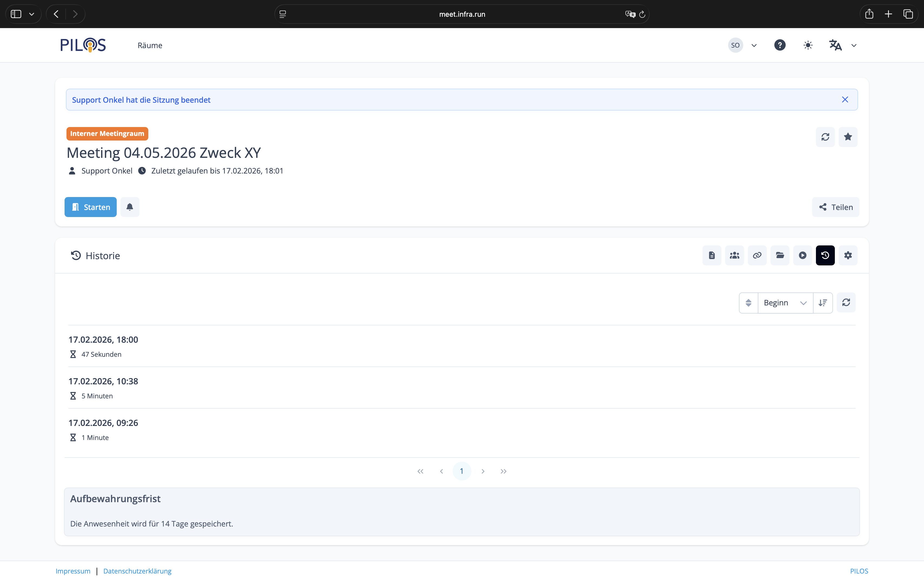Open the personalized links tab icon
Screen dimensions: 924x580
tap(757, 255)
